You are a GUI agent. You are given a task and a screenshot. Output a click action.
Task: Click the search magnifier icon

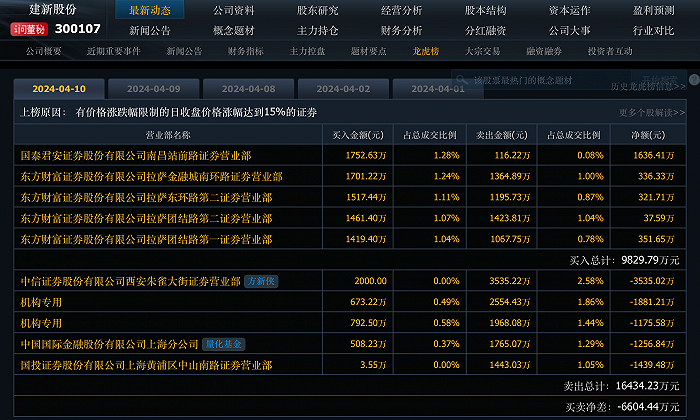[x=462, y=80]
